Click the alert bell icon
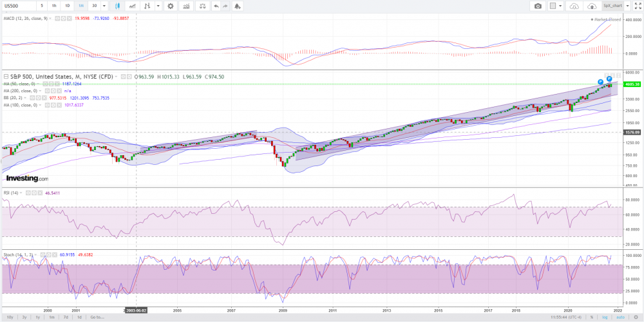Screen dimensions: 644x322 pyautogui.click(x=238, y=6)
